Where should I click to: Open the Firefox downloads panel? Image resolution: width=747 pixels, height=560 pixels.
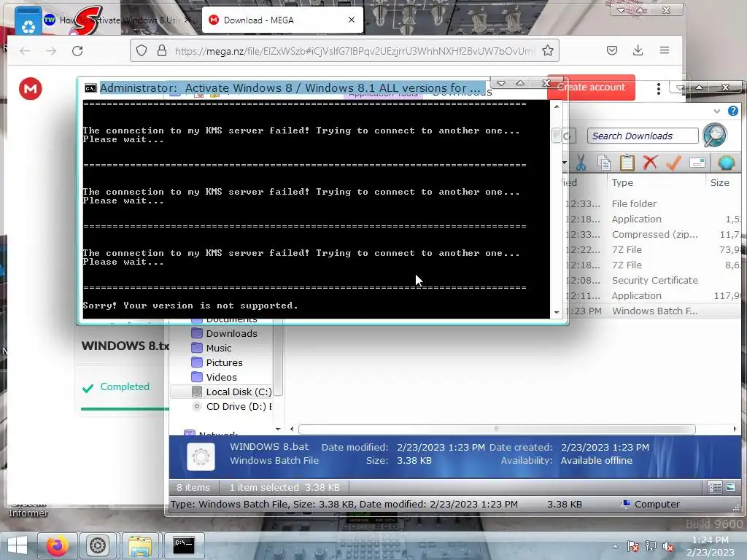click(638, 50)
